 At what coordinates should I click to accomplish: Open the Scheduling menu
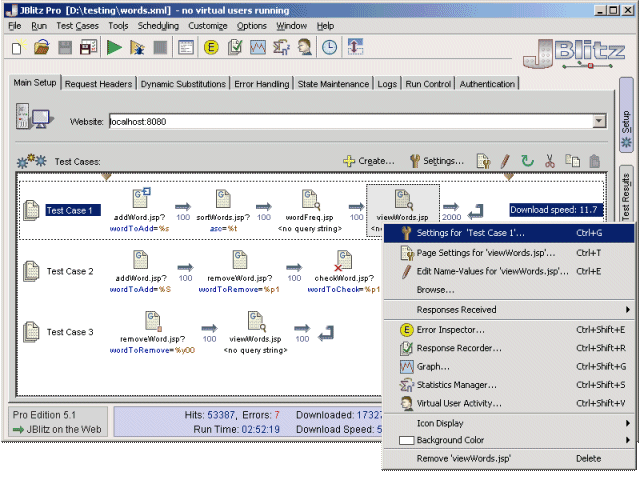tap(158, 26)
